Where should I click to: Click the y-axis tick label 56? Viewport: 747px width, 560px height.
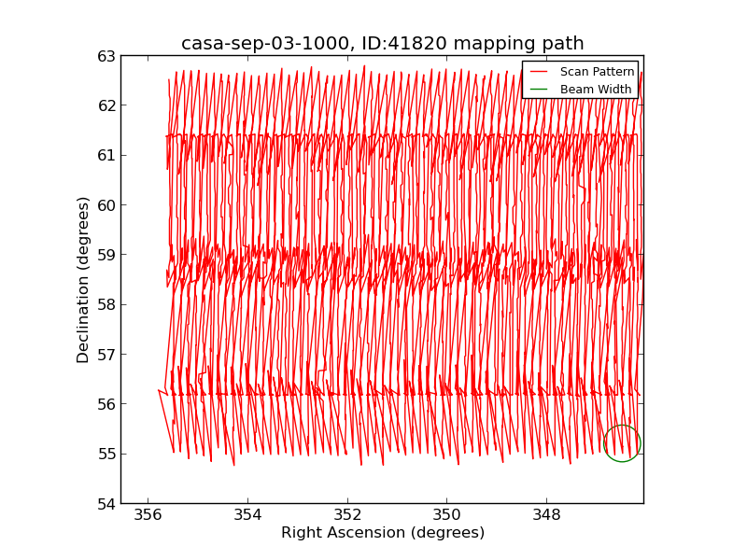(106, 404)
